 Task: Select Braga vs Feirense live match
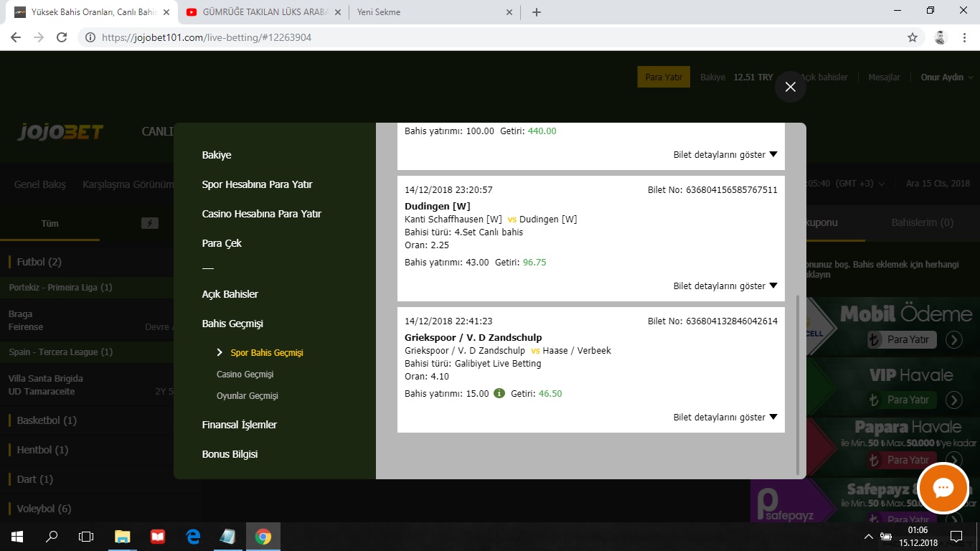click(x=86, y=320)
